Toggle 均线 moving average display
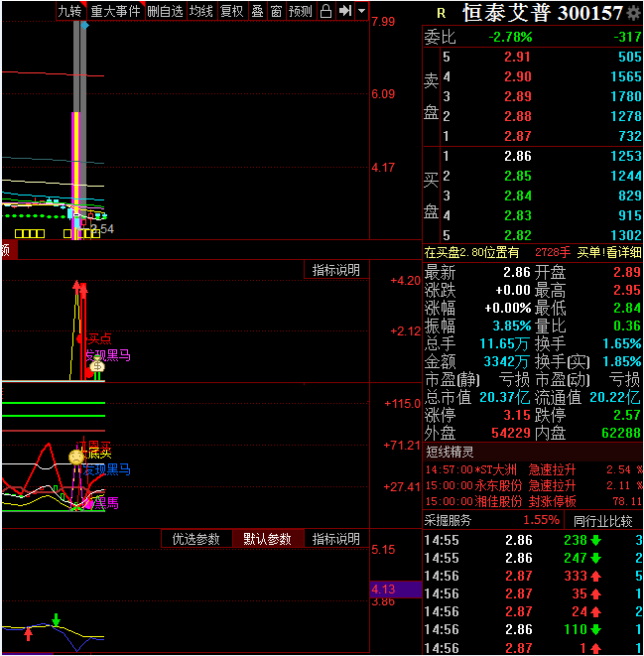Screen dimensions: 644x656 point(201,11)
